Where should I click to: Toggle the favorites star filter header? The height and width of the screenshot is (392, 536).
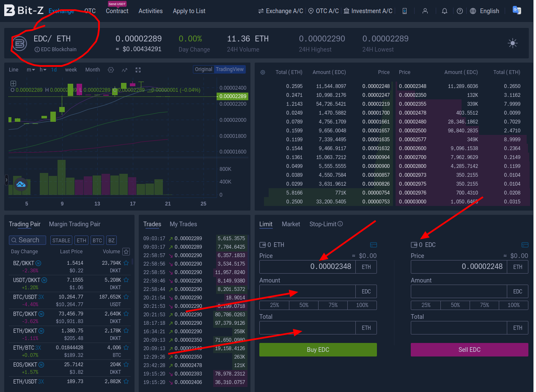[126, 252]
